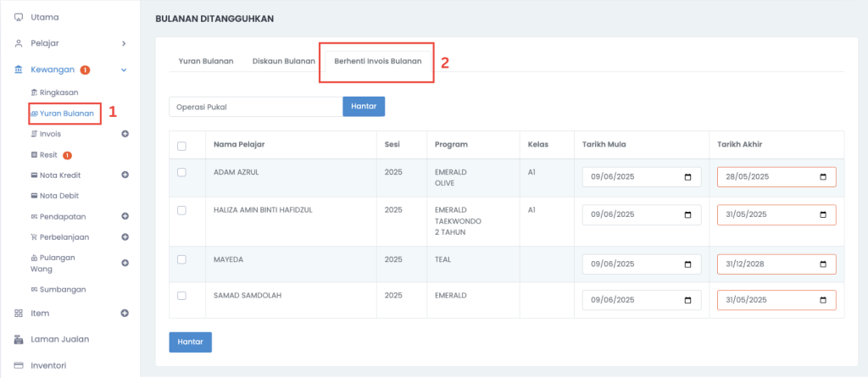Switch to the Diskaun Bulanan tab
This screenshot has width=868, height=378.
283,61
